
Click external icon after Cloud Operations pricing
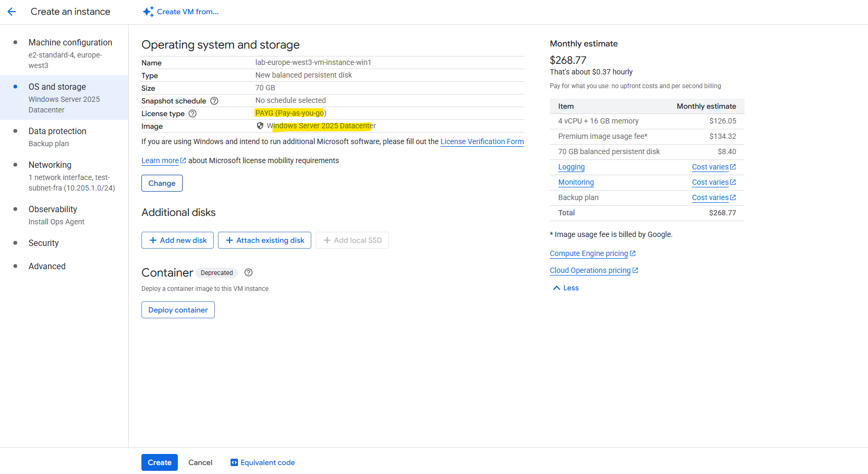pyautogui.click(x=635, y=270)
